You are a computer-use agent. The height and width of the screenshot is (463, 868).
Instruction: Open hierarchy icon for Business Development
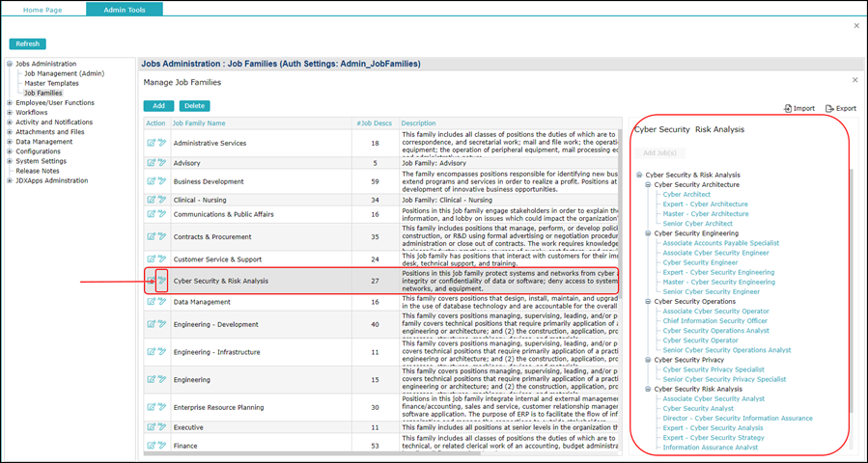[161, 180]
